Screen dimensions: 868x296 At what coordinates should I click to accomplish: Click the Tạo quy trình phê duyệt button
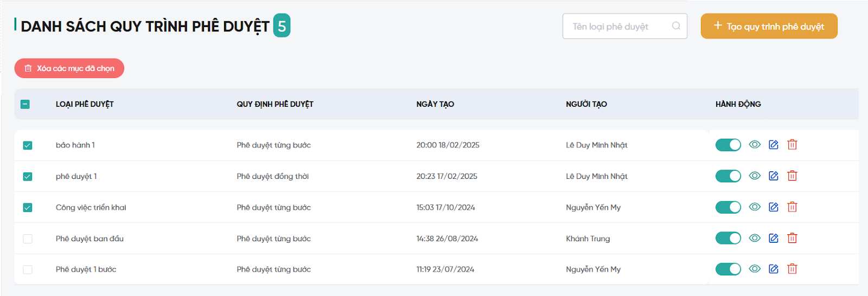pyautogui.click(x=769, y=26)
